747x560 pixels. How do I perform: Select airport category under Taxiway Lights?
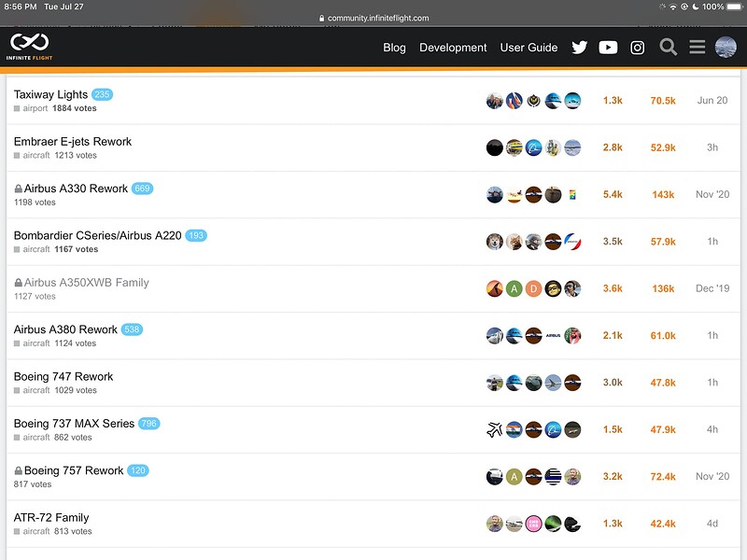31,108
